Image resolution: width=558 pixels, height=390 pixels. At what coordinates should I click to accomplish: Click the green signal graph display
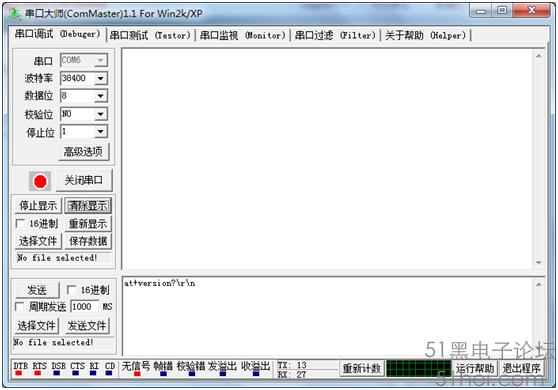(418, 368)
